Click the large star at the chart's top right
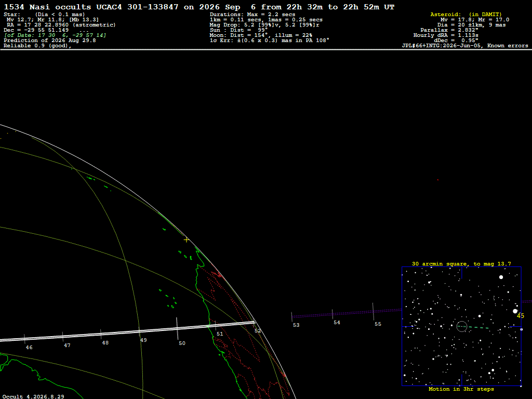This screenshot has height=399, width=532. tap(501, 277)
